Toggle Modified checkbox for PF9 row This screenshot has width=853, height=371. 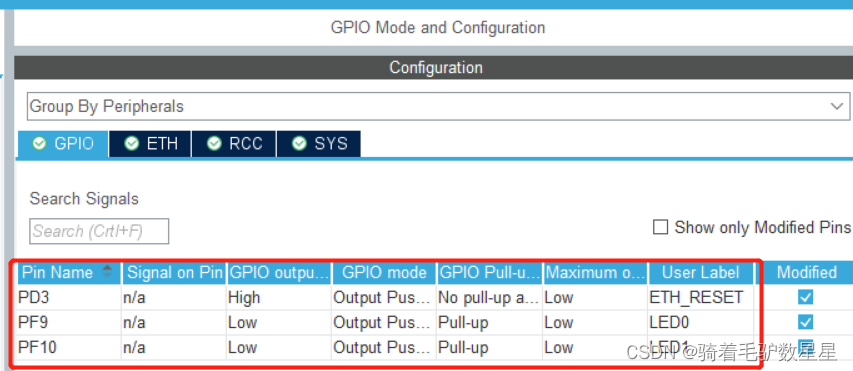[805, 323]
